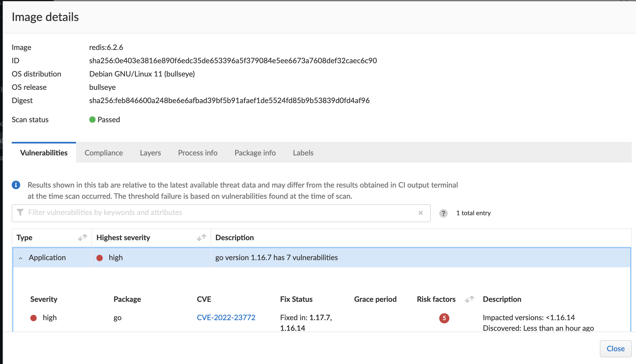636x364 pixels.
Task: Sort by Highest severity column arrows
Action: pyautogui.click(x=202, y=237)
